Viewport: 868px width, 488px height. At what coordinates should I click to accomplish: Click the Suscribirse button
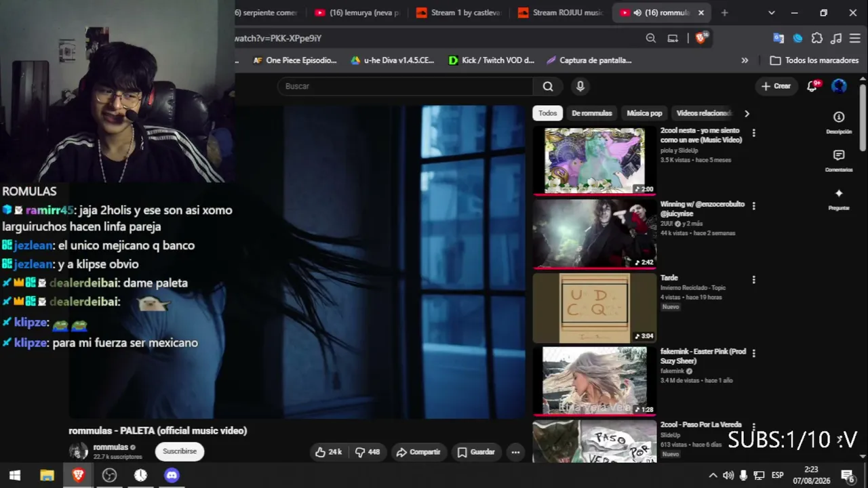(180, 451)
